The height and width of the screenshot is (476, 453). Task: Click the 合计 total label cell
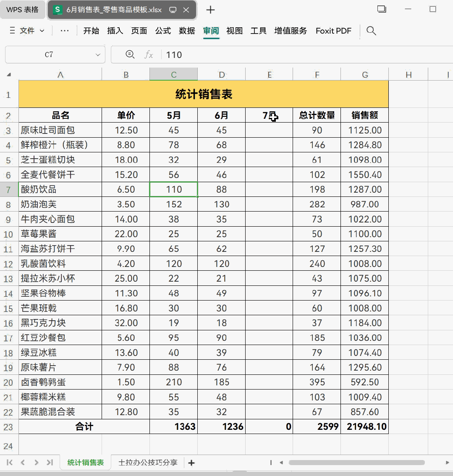click(x=84, y=426)
